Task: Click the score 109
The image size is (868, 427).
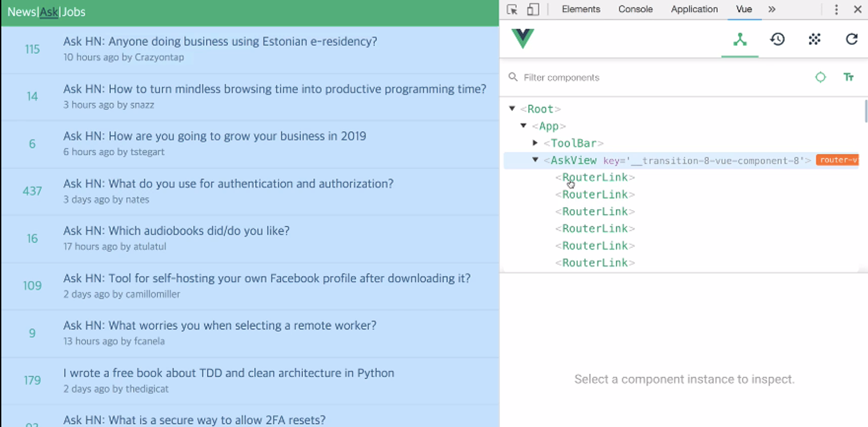Action: [32, 286]
